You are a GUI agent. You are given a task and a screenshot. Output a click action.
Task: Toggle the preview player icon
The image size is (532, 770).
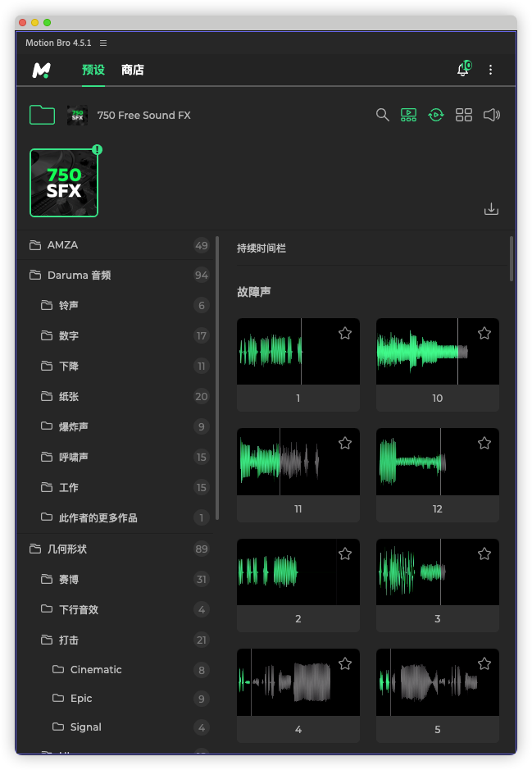tap(408, 115)
